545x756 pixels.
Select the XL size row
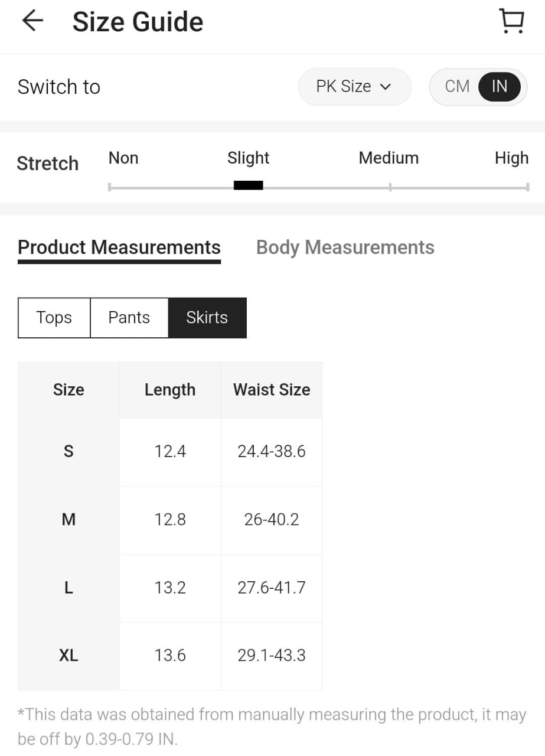point(170,656)
